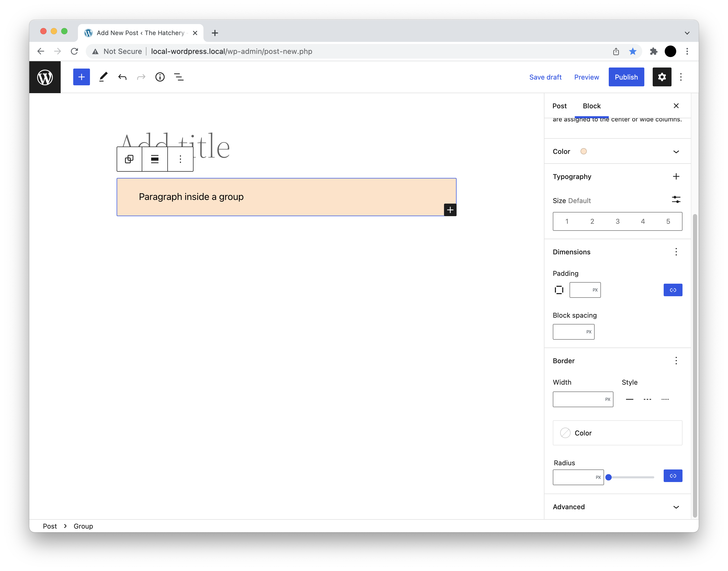Select Group in the breadcrumb

(83, 526)
